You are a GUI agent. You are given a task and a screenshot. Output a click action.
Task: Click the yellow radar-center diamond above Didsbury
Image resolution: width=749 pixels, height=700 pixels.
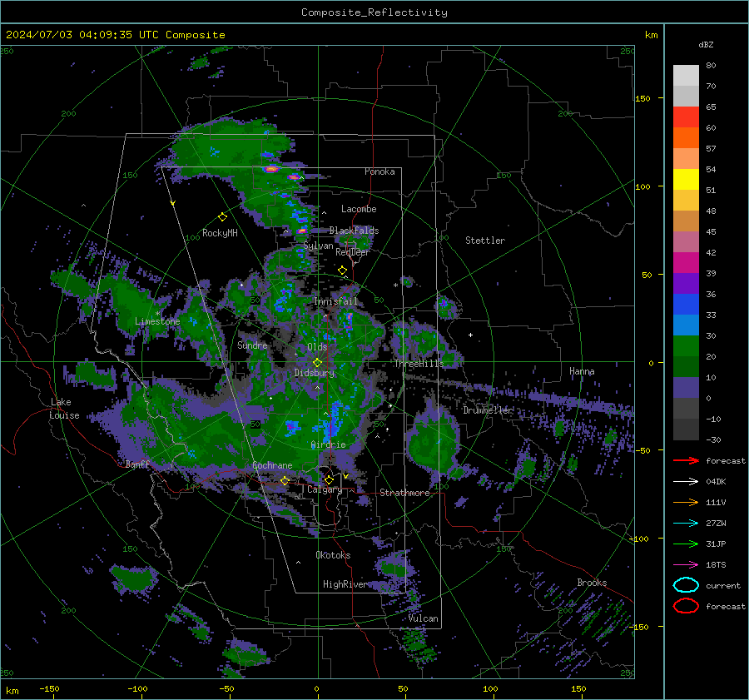click(x=317, y=363)
